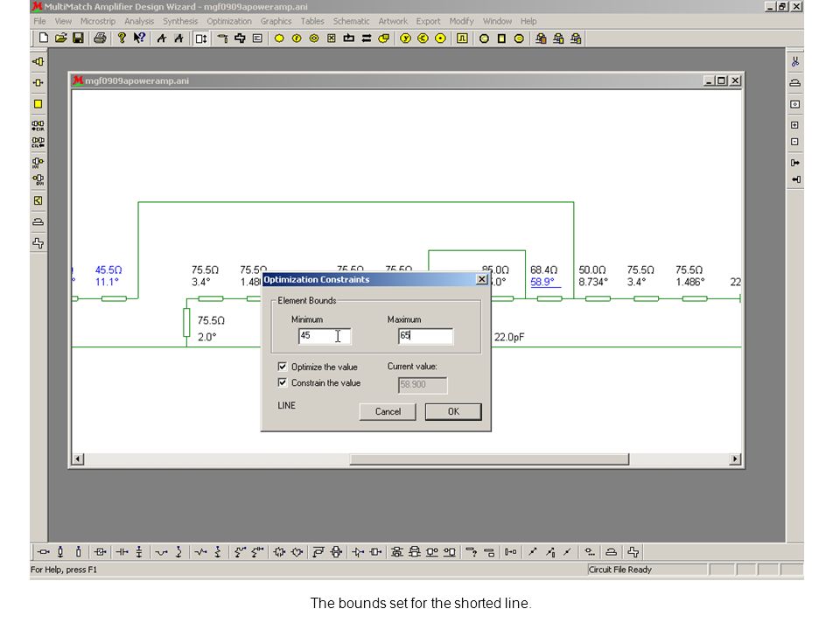Viewport: 840px width, 630px height.
Task: Toggle the Optimize the value checkbox
Action: tap(283, 367)
